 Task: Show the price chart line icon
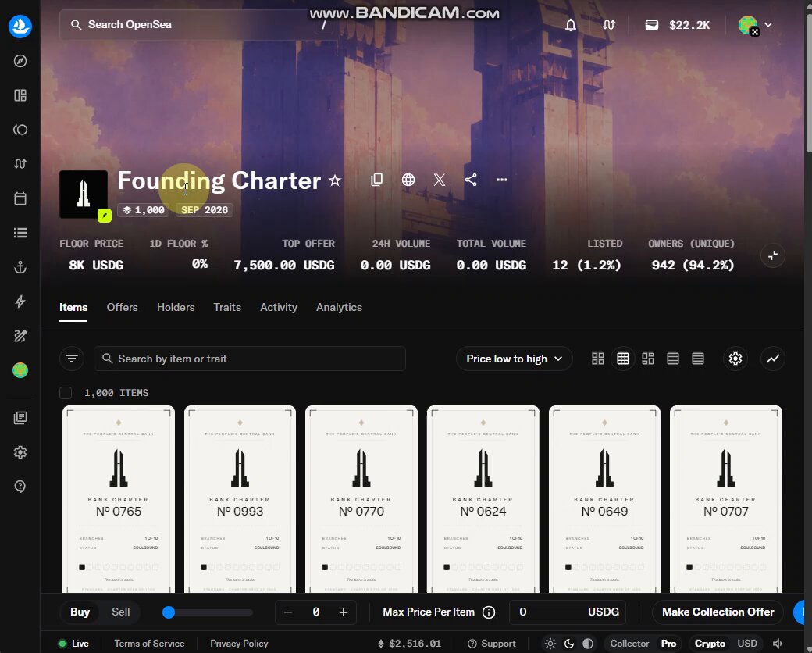click(x=773, y=359)
